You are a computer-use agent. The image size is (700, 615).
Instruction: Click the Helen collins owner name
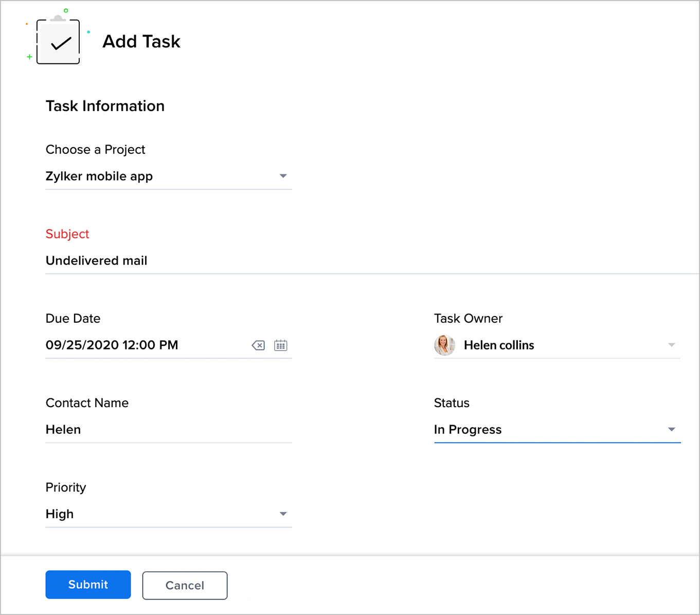pyautogui.click(x=498, y=345)
